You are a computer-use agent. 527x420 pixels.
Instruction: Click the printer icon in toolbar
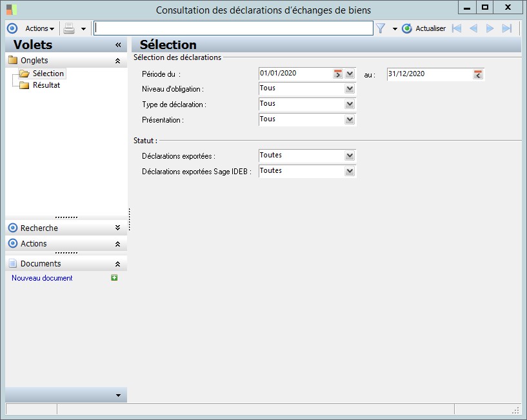(69, 28)
